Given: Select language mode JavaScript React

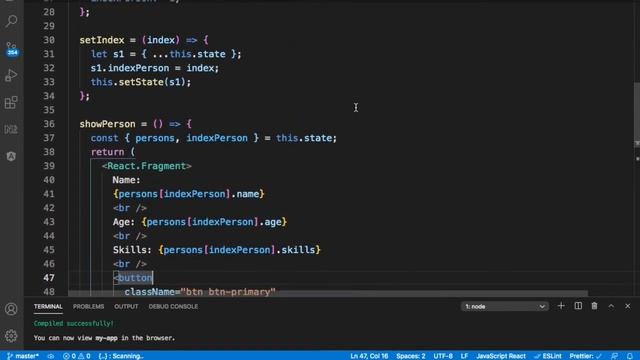Looking at the screenshot, I should pyautogui.click(x=501, y=356).
